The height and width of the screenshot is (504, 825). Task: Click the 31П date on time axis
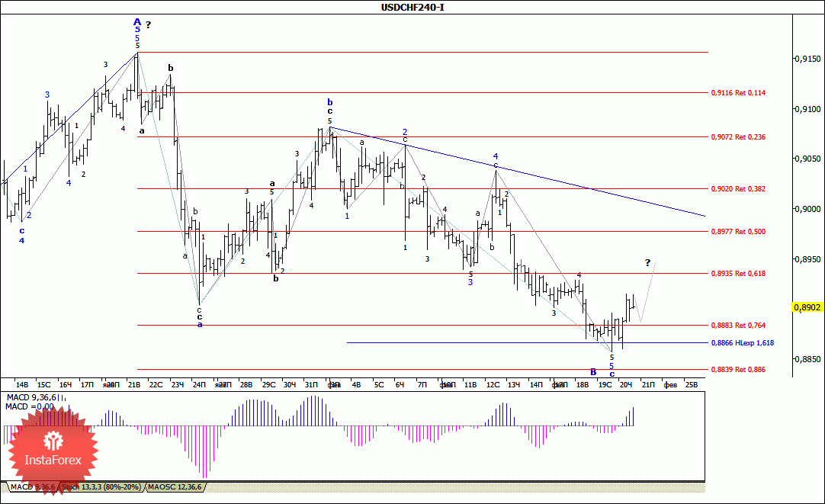pyautogui.click(x=312, y=384)
